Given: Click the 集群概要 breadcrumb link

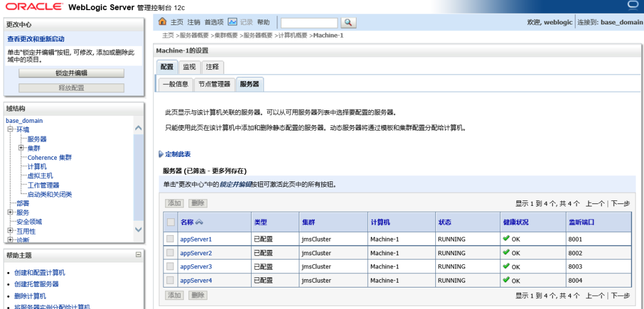Looking at the screenshot, I should [227, 35].
